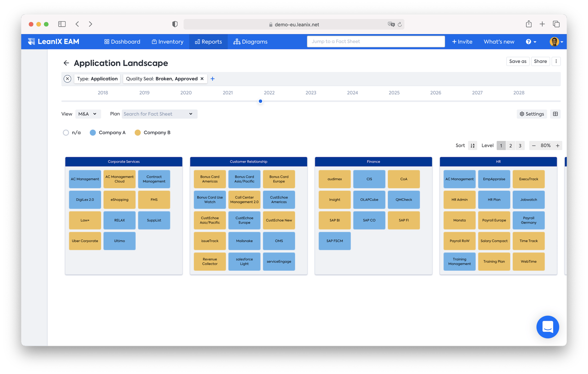588x374 pixels.
Task: Click the Jump to a Fact Sheet search field
Action: click(376, 41)
